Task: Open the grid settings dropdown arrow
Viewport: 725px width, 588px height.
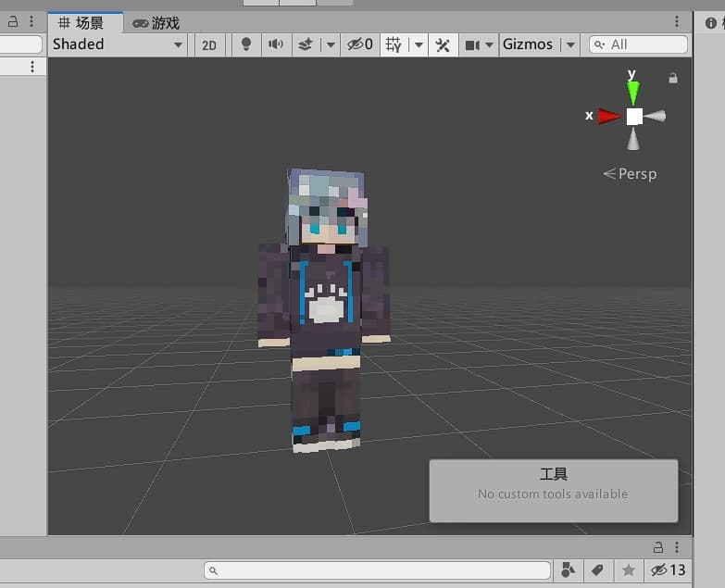Action: coord(419,44)
